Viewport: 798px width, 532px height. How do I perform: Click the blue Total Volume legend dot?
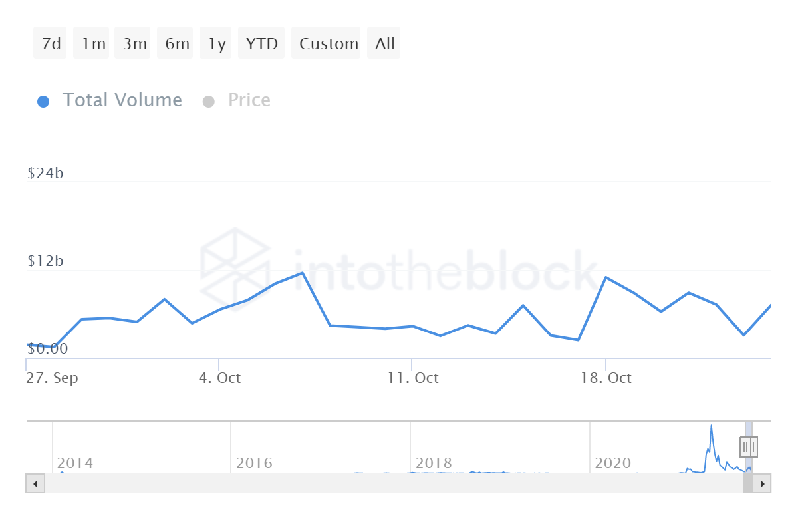pyautogui.click(x=43, y=102)
